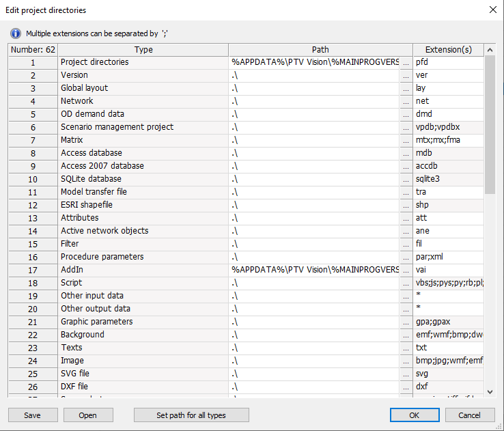Confirm with the OK button
The width and height of the screenshot is (504, 431).
tap(415, 415)
